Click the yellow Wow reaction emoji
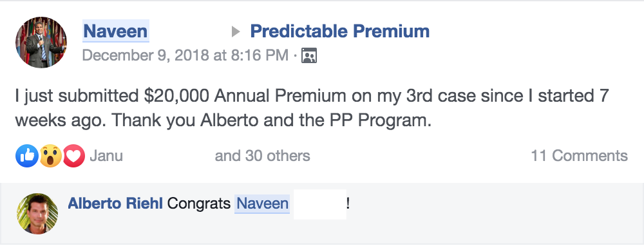The image size is (644, 246). pos(50,156)
